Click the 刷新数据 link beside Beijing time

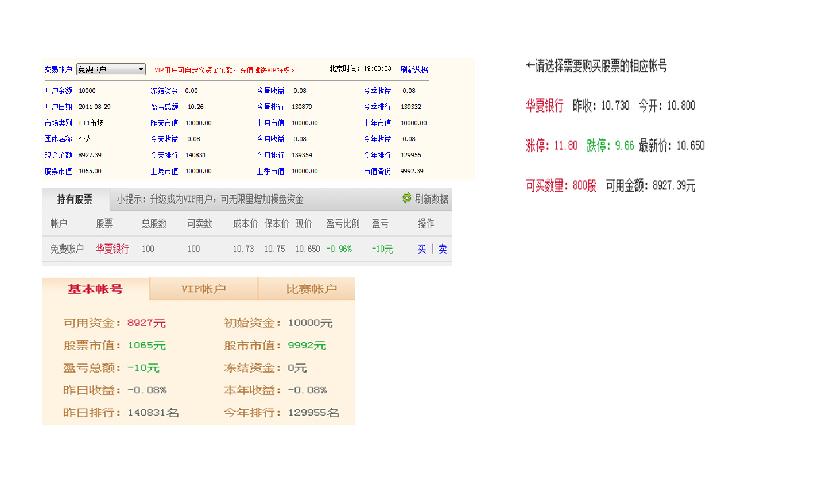[x=414, y=69]
